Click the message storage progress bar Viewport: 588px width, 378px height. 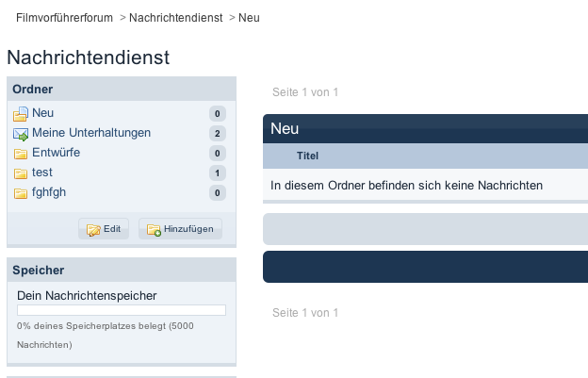tap(122, 310)
